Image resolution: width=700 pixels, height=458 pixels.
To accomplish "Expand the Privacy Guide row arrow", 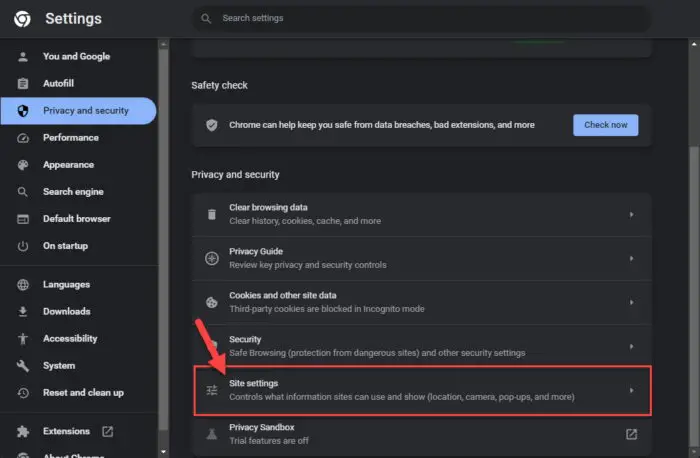I will pos(631,258).
